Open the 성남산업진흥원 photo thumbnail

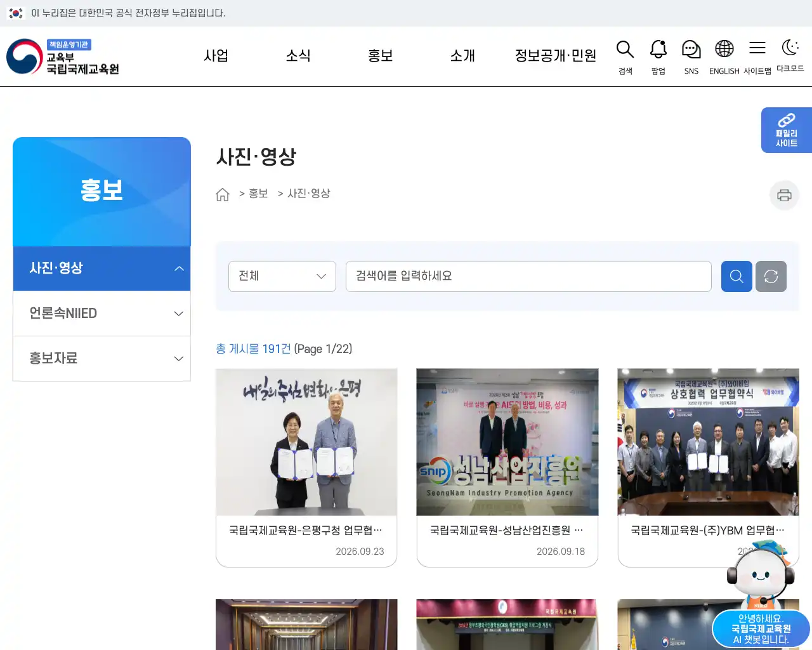tap(507, 442)
